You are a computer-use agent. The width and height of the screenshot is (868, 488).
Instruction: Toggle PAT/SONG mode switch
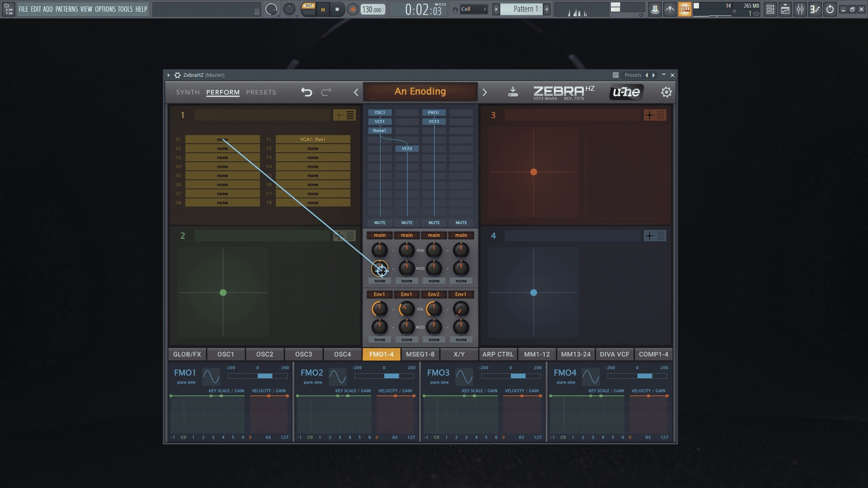308,9
